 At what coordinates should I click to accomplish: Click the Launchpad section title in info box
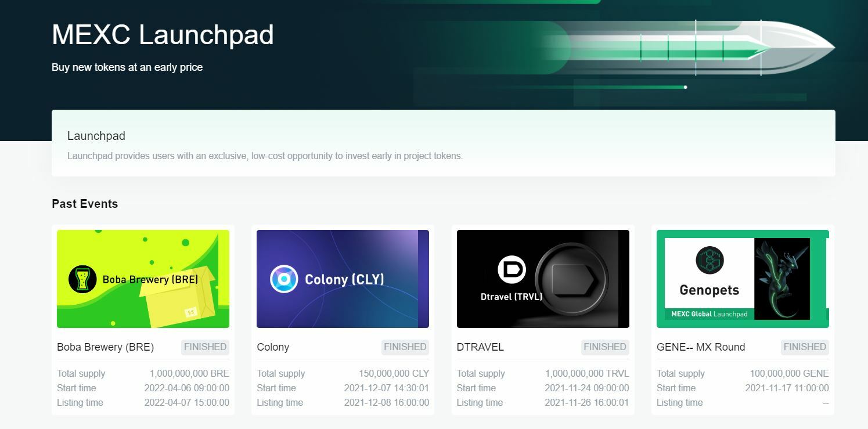pyautogui.click(x=96, y=136)
